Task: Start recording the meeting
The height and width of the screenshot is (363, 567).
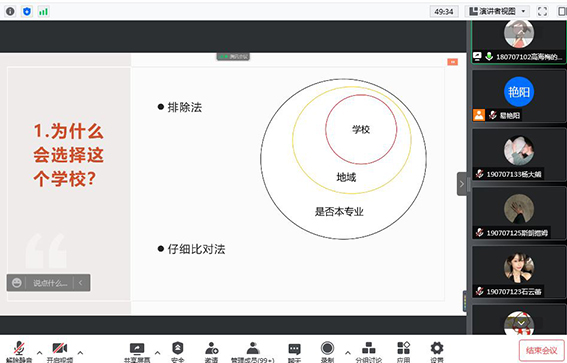Action: (x=327, y=352)
